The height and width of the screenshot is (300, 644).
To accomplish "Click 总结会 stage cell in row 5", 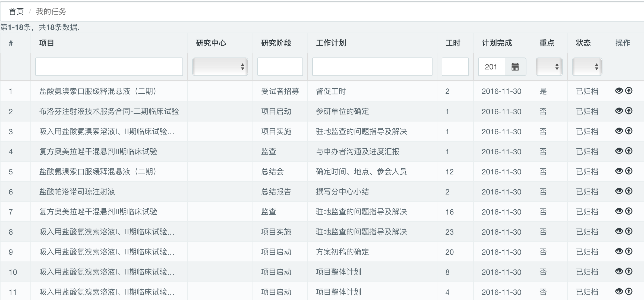I will point(272,172).
